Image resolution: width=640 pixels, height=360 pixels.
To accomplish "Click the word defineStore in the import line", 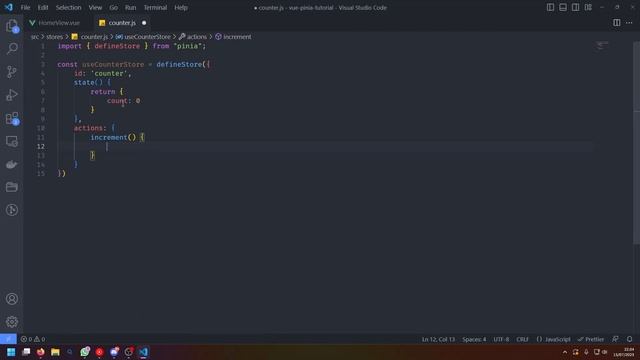I will (117, 46).
